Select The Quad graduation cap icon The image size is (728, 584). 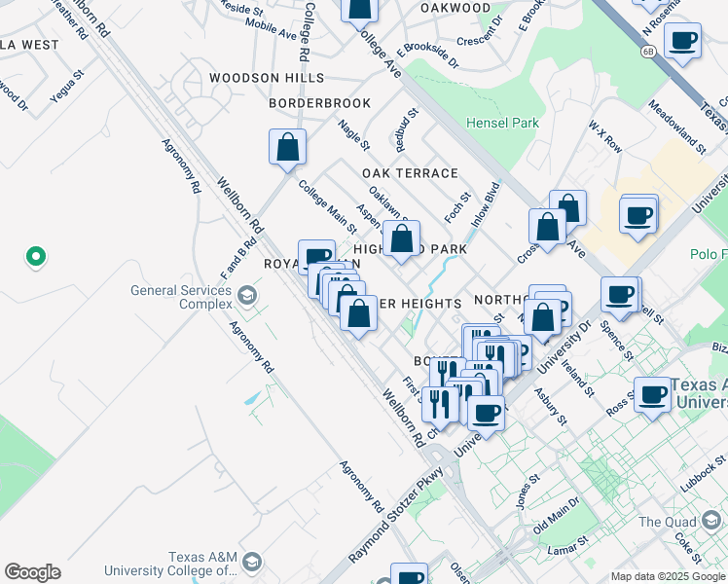click(x=710, y=521)
